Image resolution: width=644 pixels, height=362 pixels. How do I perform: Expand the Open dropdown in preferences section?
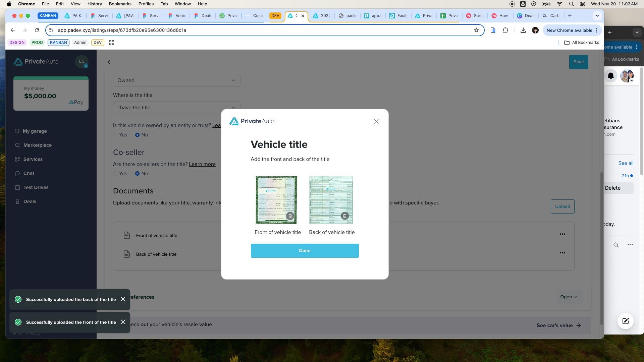point(569,297)
